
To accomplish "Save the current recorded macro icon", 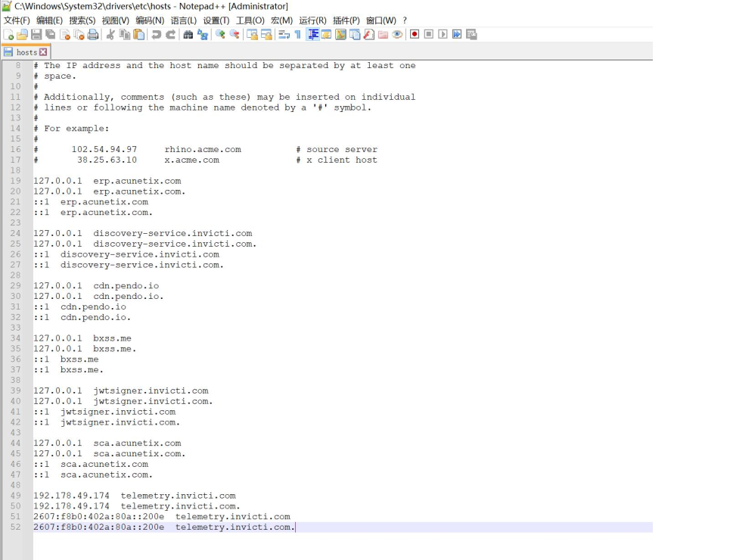I will pyautogui.click(x=471, y=35).
